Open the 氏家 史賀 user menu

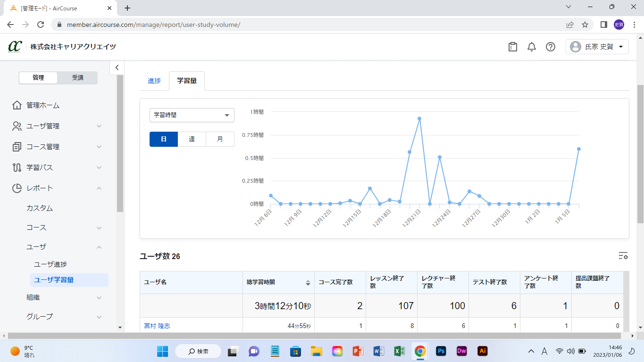point(597,47)
